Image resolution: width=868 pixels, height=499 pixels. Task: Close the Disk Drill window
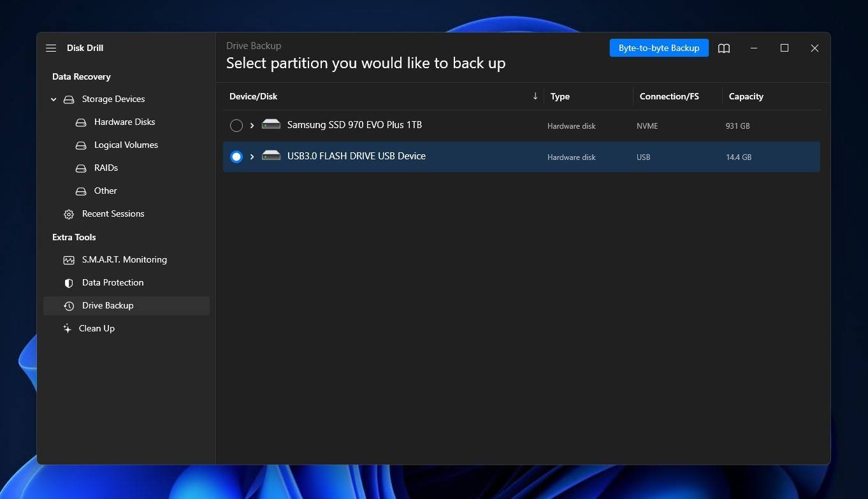tap(814, 48)
